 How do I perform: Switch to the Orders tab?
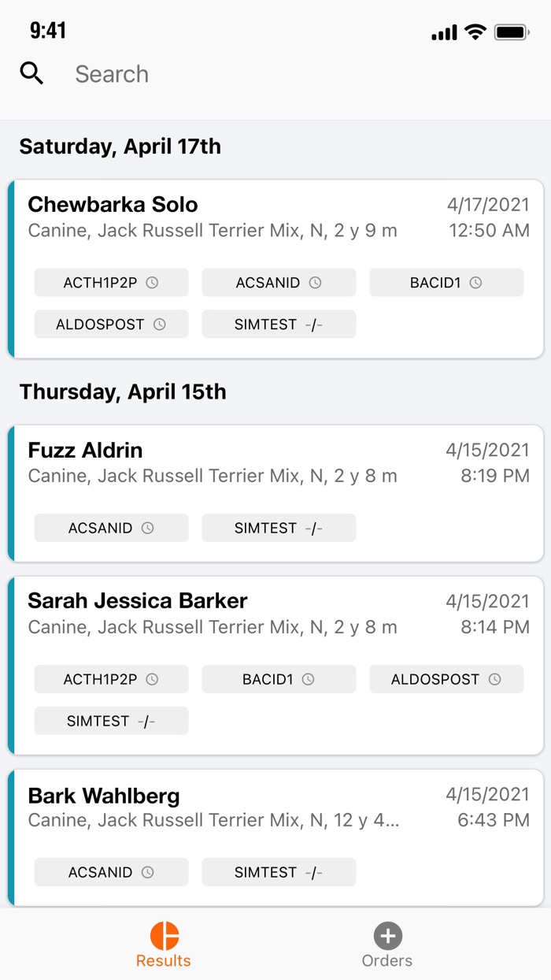point(386,945)
